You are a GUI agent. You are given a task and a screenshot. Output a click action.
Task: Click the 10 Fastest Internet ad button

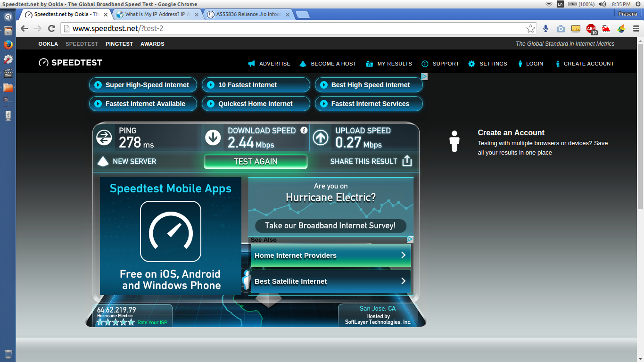click(x=256, y=85)
